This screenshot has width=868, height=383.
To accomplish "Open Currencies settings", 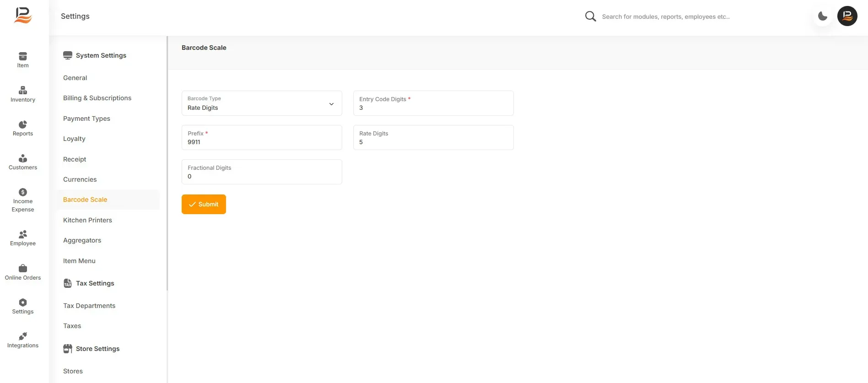I will tap(80, 179).
